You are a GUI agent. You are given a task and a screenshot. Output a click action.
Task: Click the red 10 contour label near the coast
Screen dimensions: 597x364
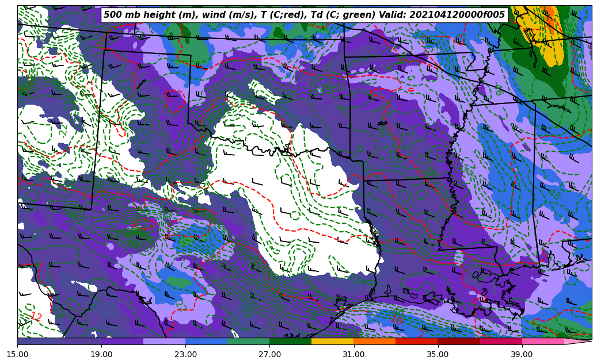(x=397, y=320)
